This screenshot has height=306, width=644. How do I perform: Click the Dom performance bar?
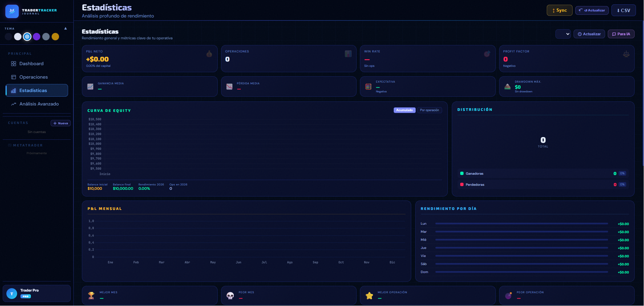click(522, 272)
